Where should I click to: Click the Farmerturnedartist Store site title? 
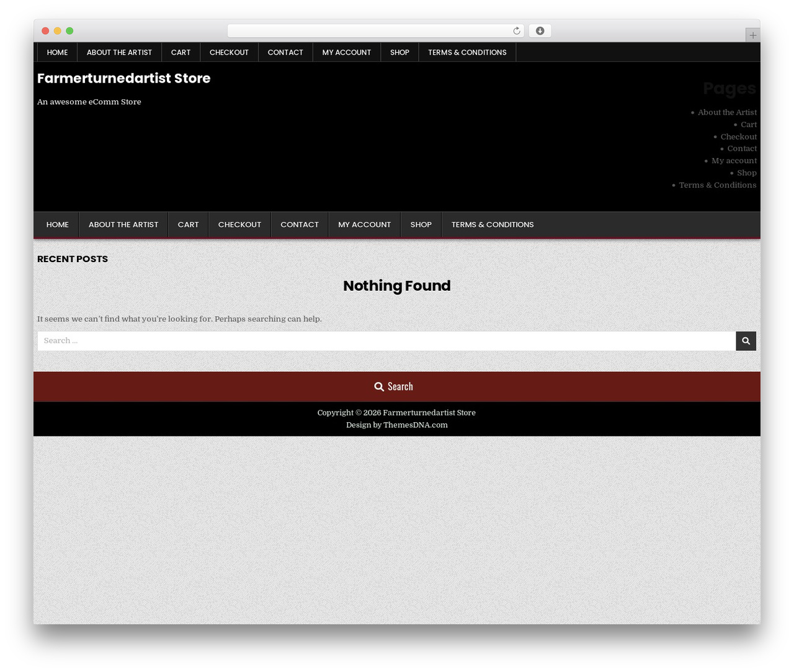pyautogui.click(x=124, y=78)
